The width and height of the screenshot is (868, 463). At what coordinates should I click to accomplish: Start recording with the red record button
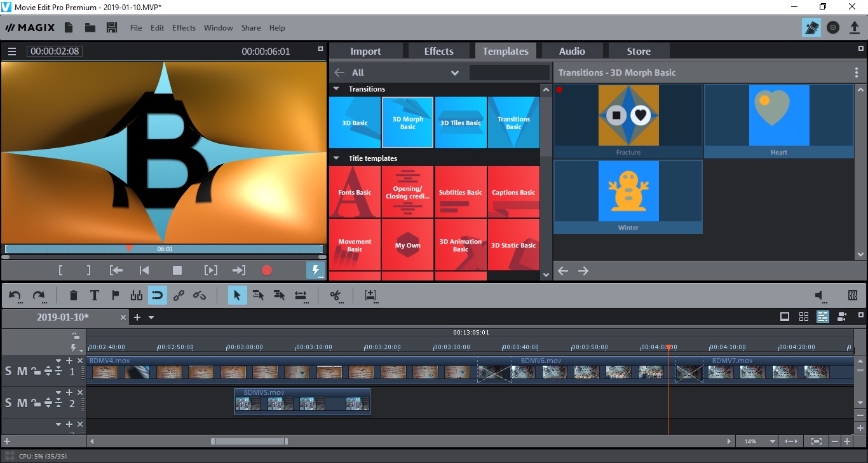[267, 270]
